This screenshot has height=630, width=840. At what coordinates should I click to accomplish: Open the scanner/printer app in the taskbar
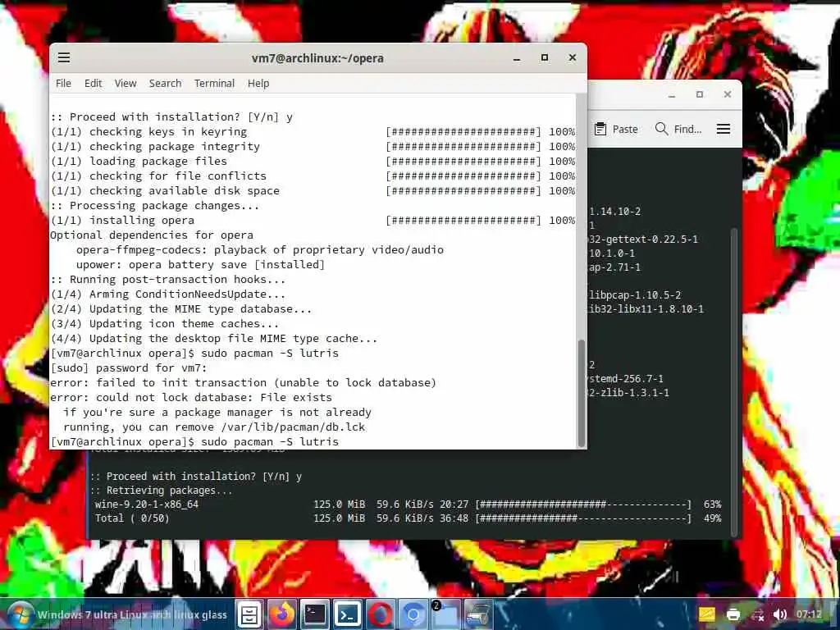pyautogui.click(x=478, y=614)
